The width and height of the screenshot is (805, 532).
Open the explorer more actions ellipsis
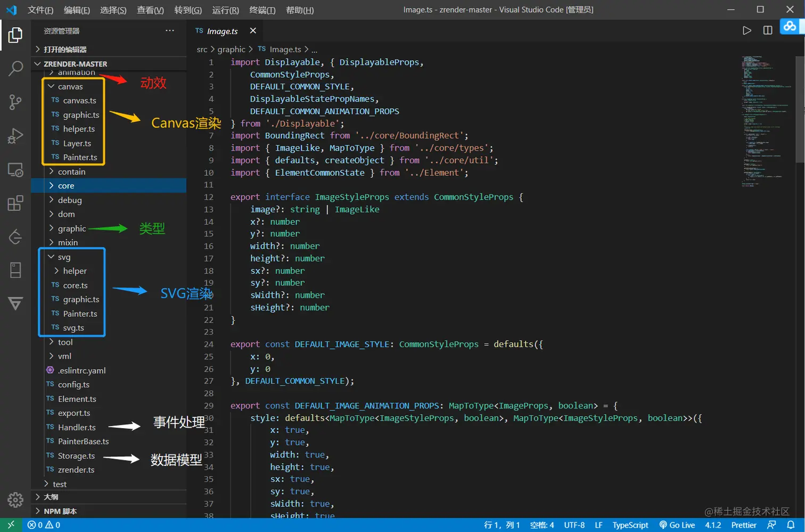(170, 30)
